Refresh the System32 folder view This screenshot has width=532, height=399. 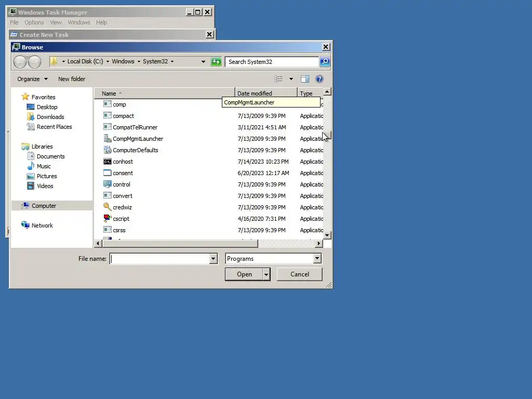click(216, 62)
